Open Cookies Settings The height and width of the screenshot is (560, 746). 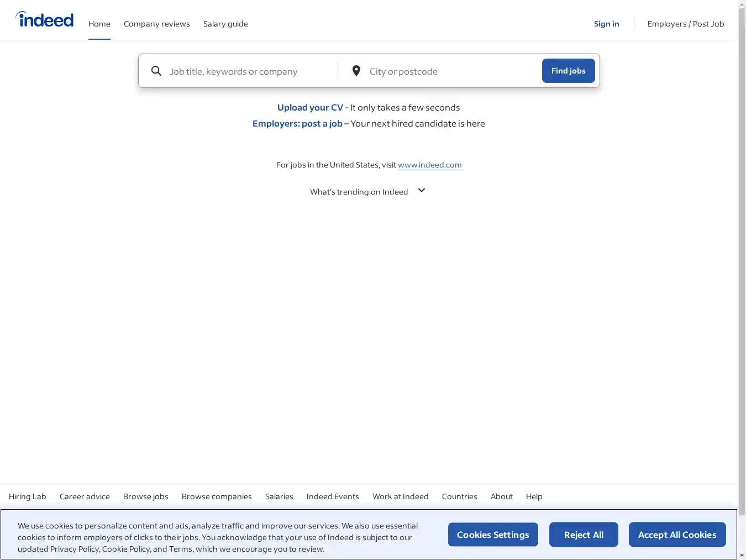(493, 535)
